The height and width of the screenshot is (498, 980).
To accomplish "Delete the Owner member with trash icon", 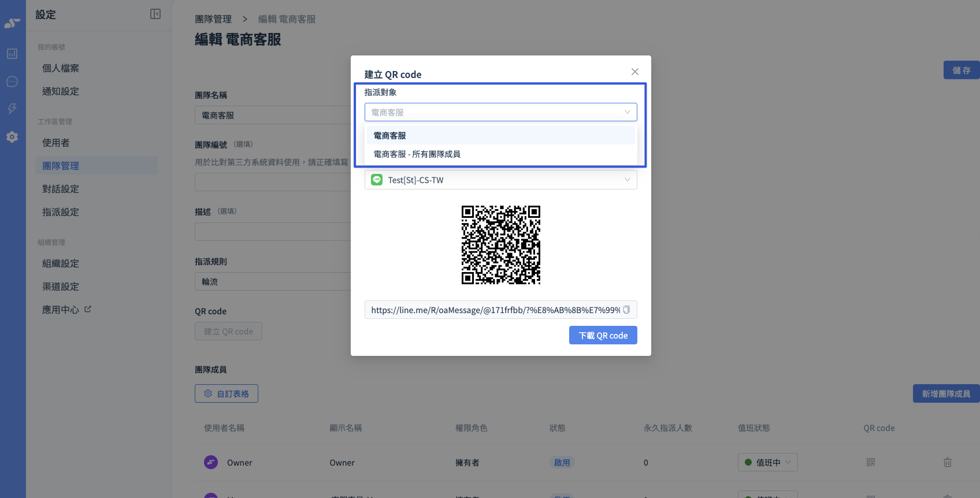I will 948,462.
